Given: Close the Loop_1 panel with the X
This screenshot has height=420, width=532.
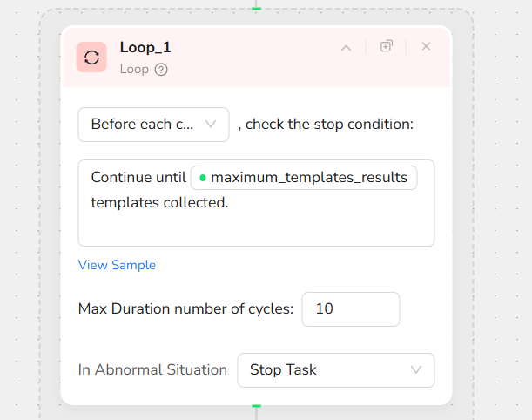Looking at the screenshot, I should coord(426,46).
